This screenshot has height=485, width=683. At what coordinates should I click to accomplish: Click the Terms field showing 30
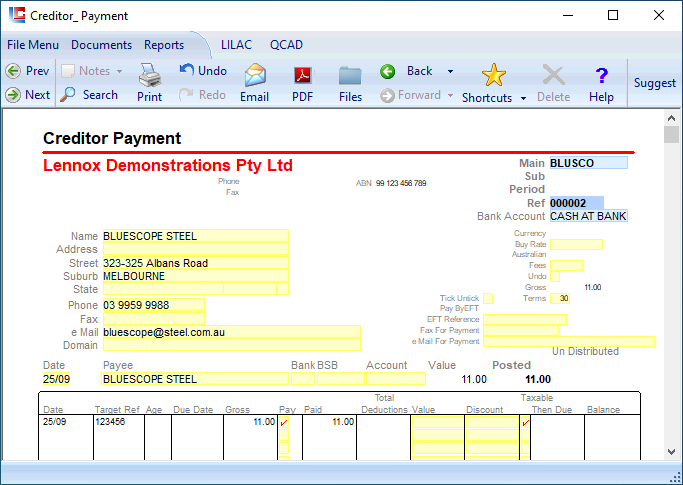coord(560,298)
